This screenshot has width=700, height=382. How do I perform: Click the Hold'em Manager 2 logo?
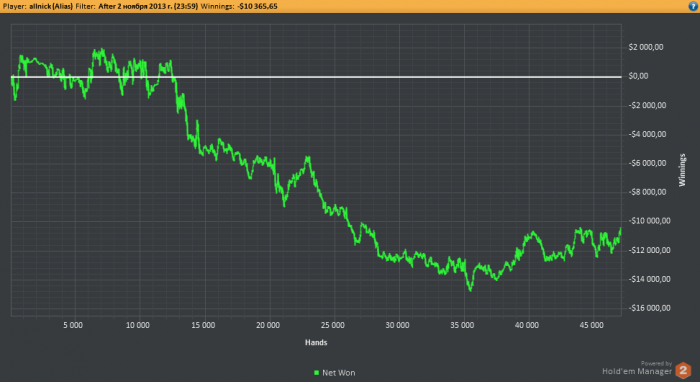pos(683,370)
